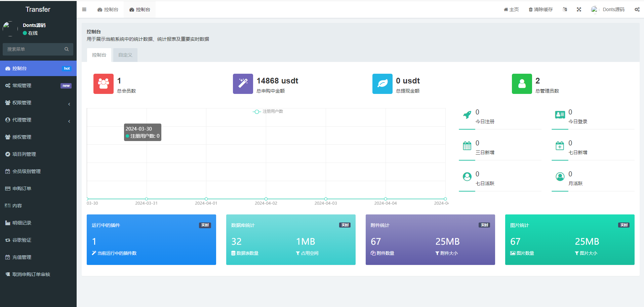Expand the 代理管理 sidebar chevron
The height and width of the screenshot is (307, 644).
(69, 121)
